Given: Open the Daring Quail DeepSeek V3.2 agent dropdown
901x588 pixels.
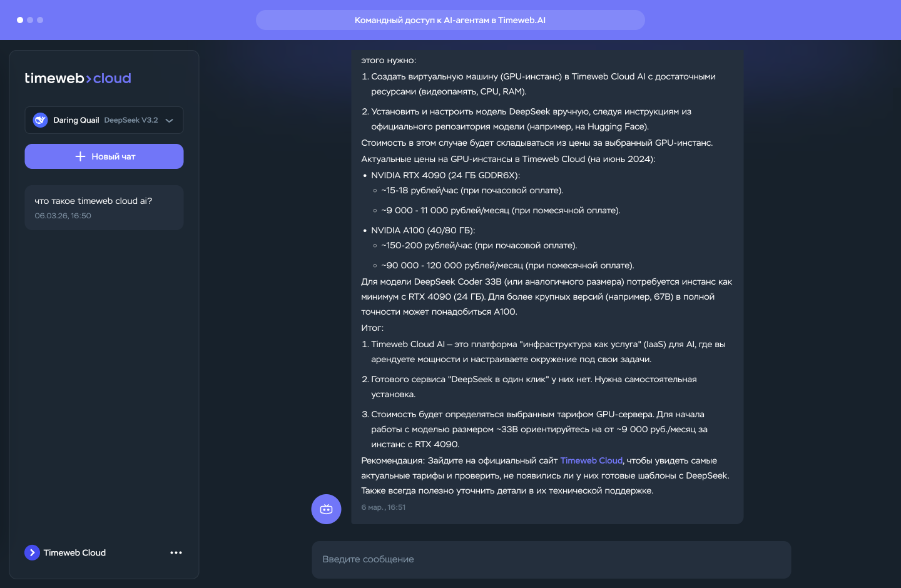Looking at the screenshot, I should (x=104, y=120).
